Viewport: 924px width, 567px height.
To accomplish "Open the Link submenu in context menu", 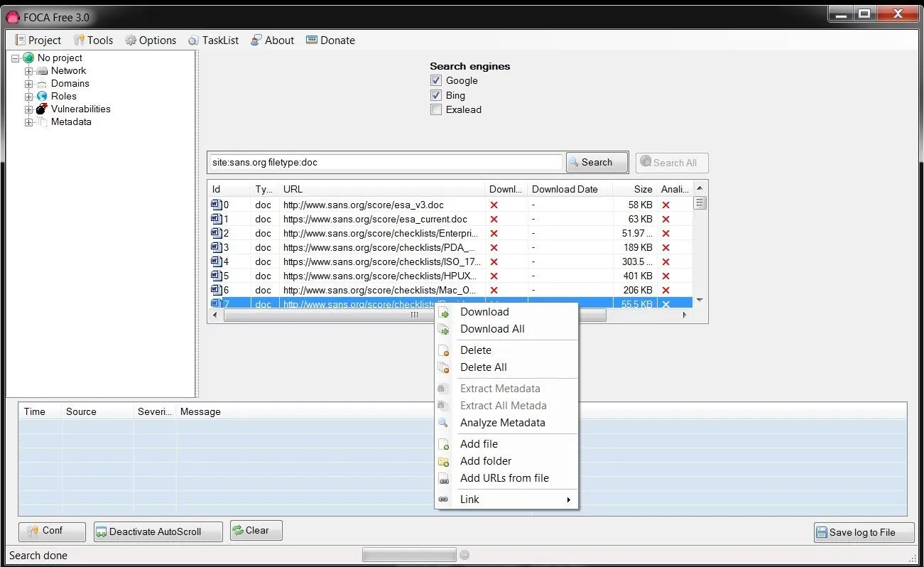I will tap(506, 499).
